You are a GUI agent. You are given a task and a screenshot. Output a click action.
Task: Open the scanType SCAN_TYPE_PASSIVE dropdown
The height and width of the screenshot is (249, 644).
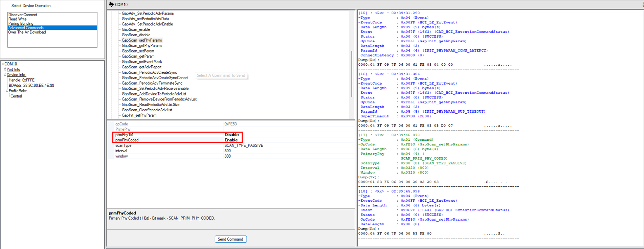pos(244,146)
